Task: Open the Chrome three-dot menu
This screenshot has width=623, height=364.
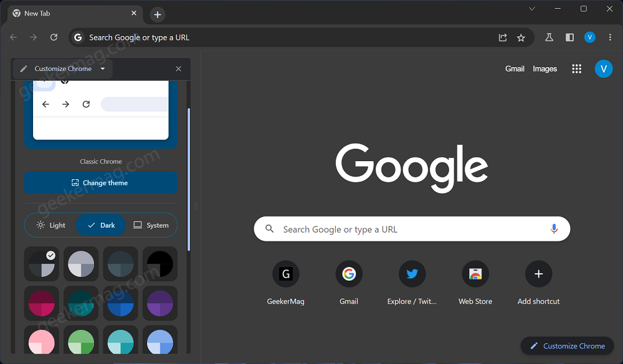Action: pos(610,37)
